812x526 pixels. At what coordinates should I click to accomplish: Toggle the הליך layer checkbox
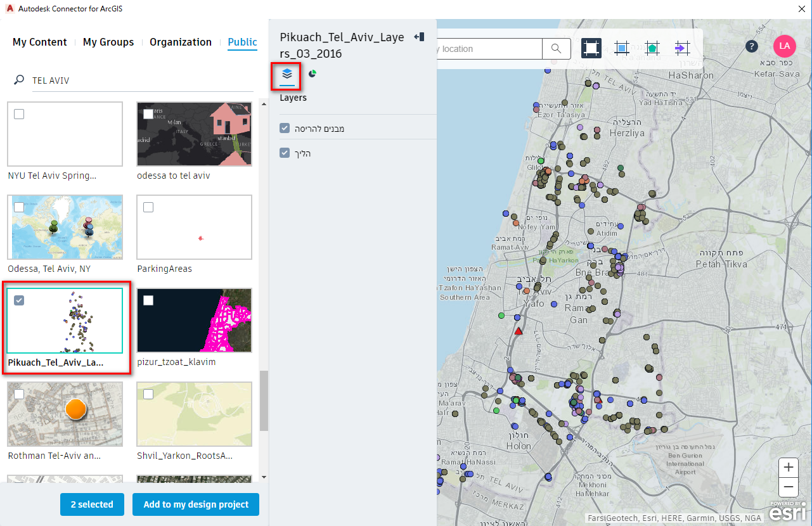(x=285, y=153)
